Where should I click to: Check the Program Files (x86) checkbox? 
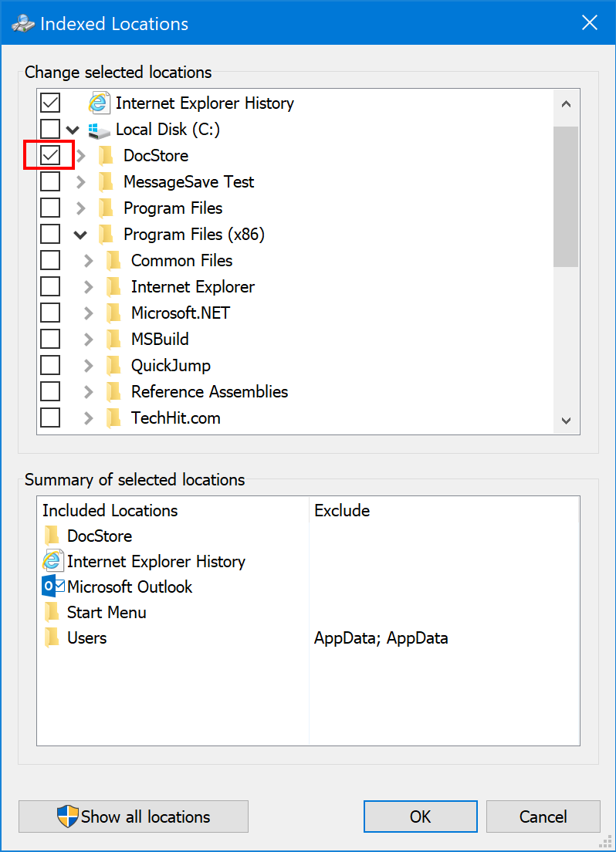[x=50, y=234]
